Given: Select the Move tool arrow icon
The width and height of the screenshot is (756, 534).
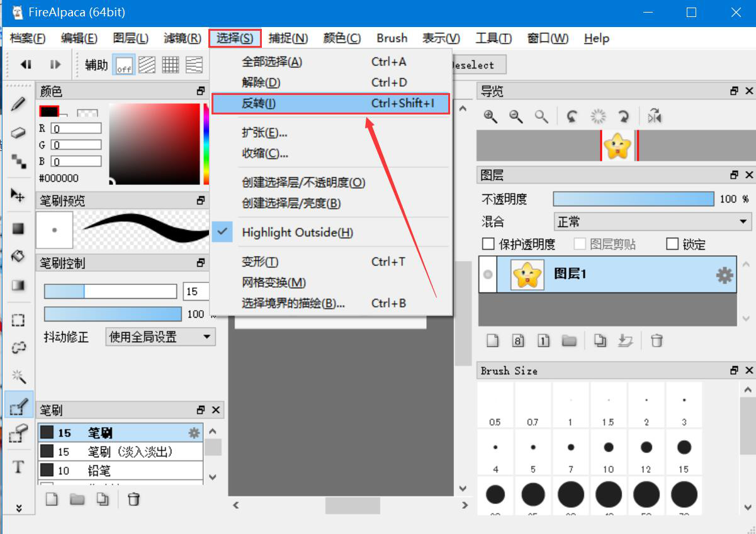Looking at the screenshot, I should tap(18, 196).
